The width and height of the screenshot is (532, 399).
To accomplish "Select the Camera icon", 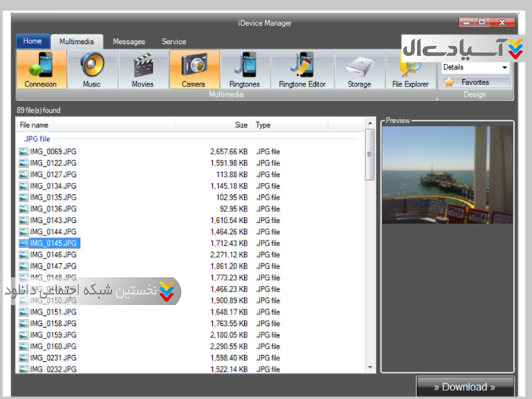I will coord(194,70).
